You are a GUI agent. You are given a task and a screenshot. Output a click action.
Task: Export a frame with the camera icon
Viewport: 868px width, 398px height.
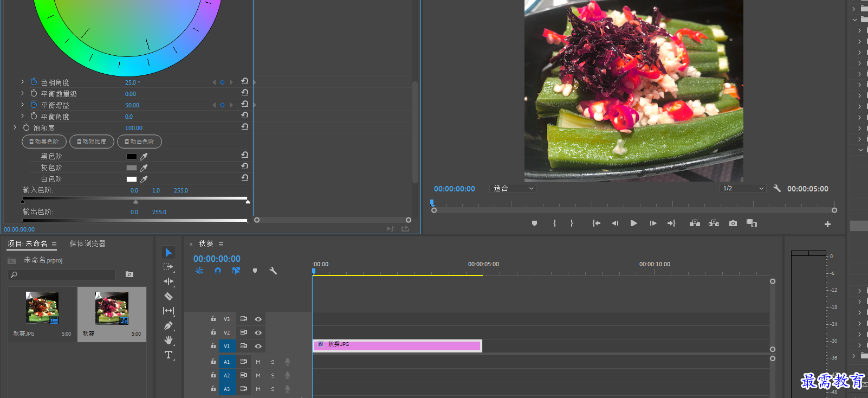(x=733, y=223)
